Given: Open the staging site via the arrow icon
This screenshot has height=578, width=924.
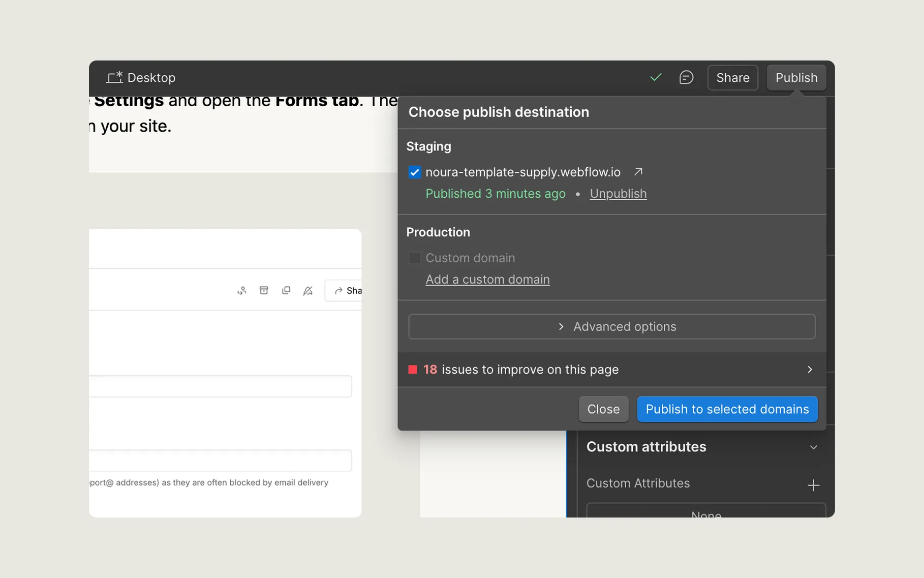Looking at the screenshot, I should 638,172.
